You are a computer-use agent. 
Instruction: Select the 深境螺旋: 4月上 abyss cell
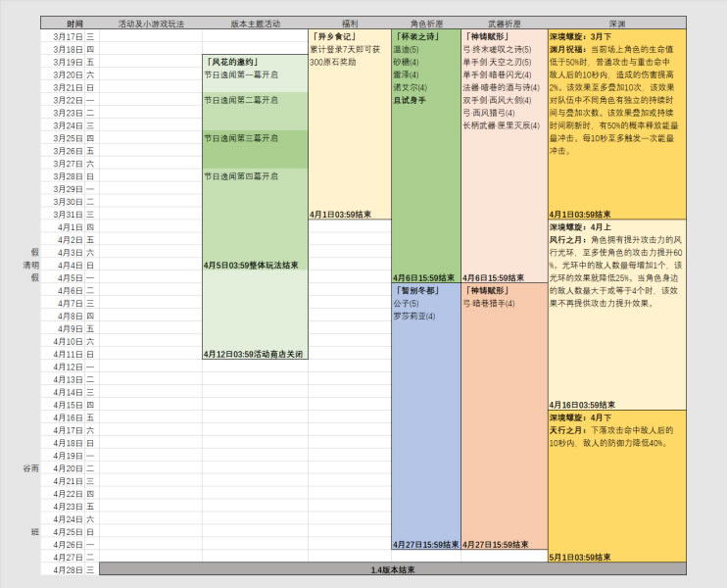click(581, 226)
